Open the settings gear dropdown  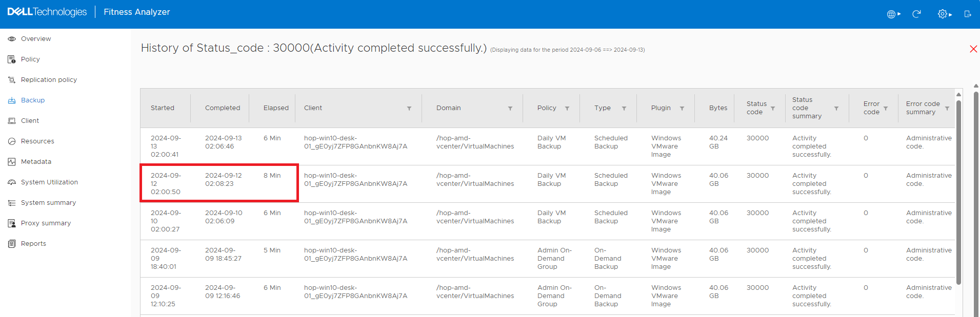(945, 14)
